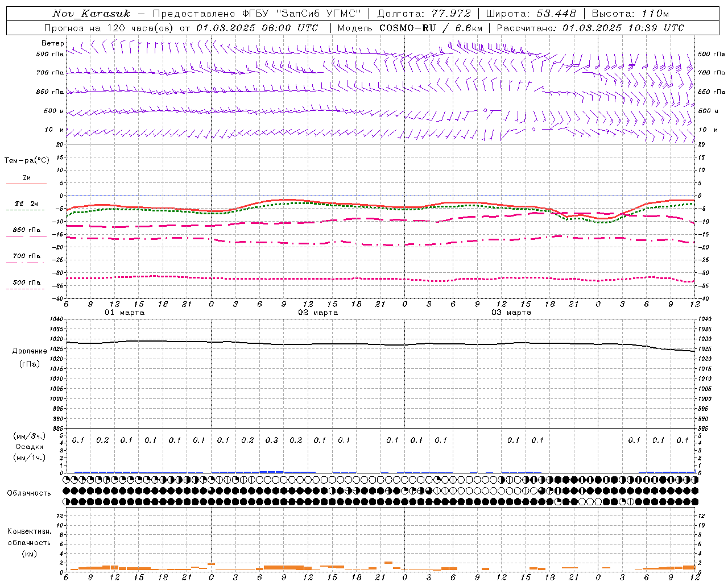Click the "Ветер" wind panel label
The image size is (728, 582).
53,43
